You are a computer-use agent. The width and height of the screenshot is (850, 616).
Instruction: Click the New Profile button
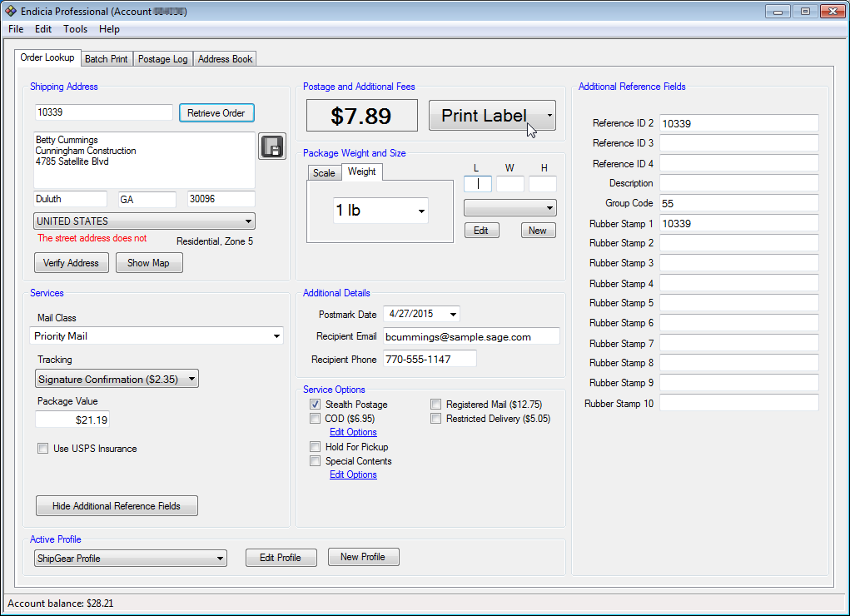pyautogui.click(x=363, y=556)
